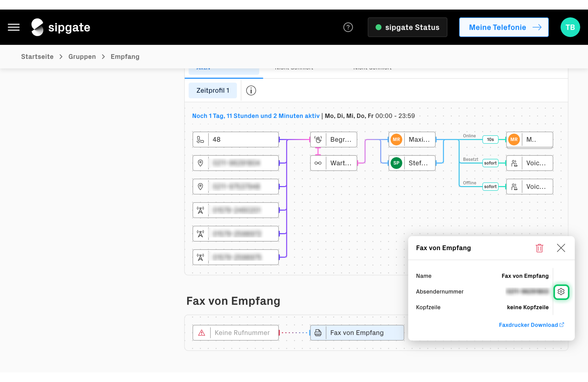Open the help question mark icon

[348, 27]
